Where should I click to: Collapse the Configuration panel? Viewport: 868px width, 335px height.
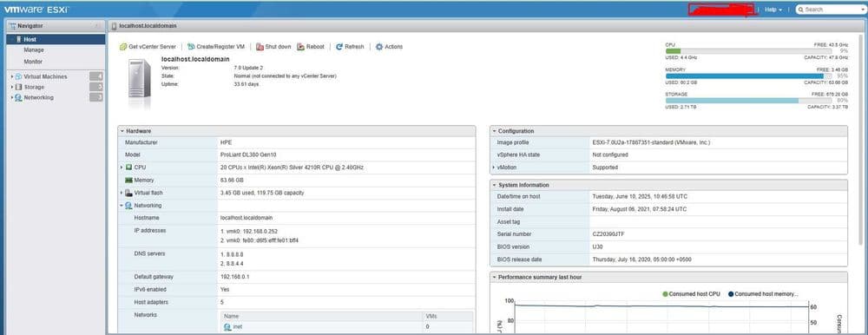pyautogui.click(x=495, y=131)
